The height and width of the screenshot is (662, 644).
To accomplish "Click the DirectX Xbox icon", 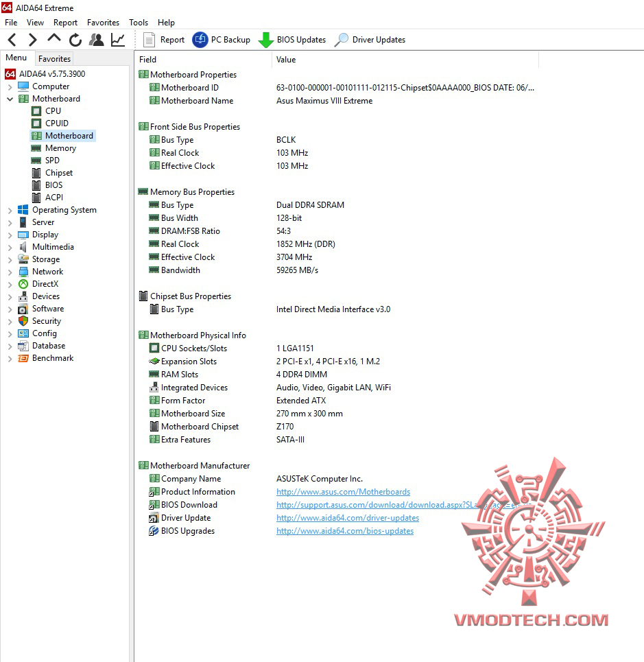I will click(x=23, y=284).
